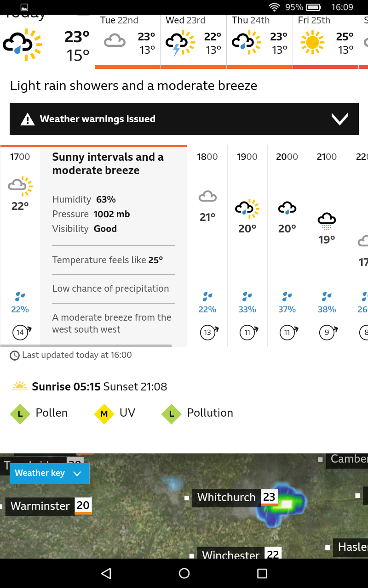Tap the warning triangle icon in the banner

28,119
